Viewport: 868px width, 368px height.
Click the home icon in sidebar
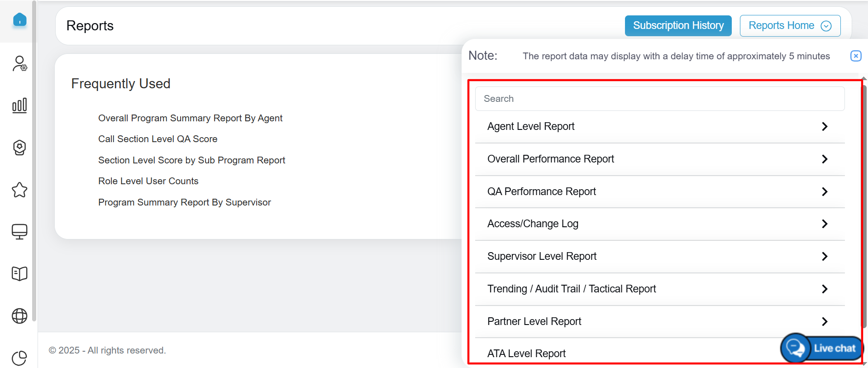point(19,20)
